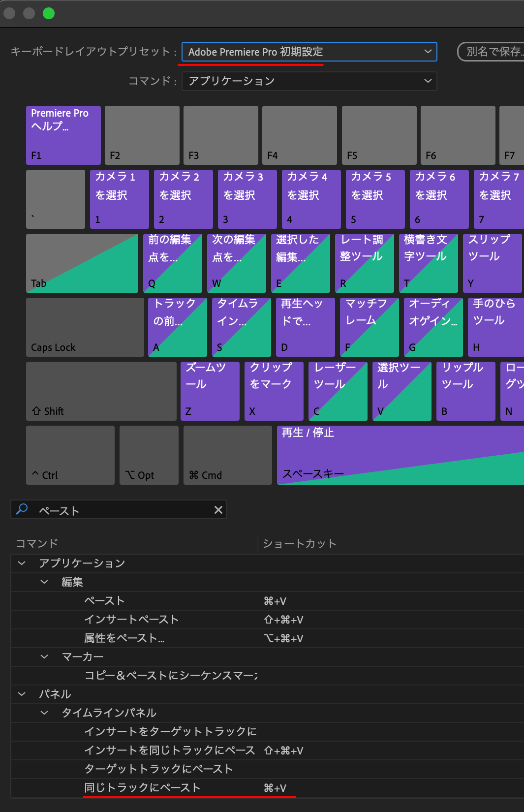Click the B key リップルツール
The image size is (524, 812).
point(466,391)
